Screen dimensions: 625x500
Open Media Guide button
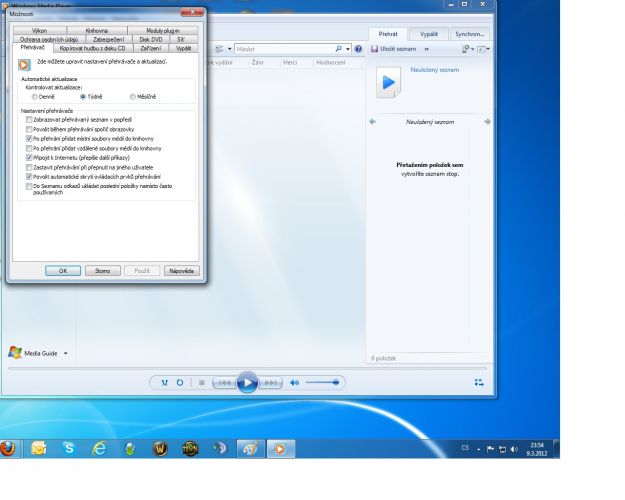pyautogui.click(x=33, y=353)
